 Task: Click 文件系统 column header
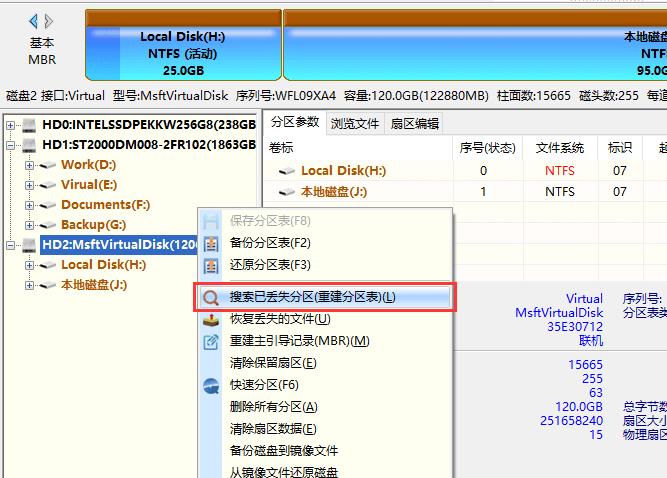(560, 148)
